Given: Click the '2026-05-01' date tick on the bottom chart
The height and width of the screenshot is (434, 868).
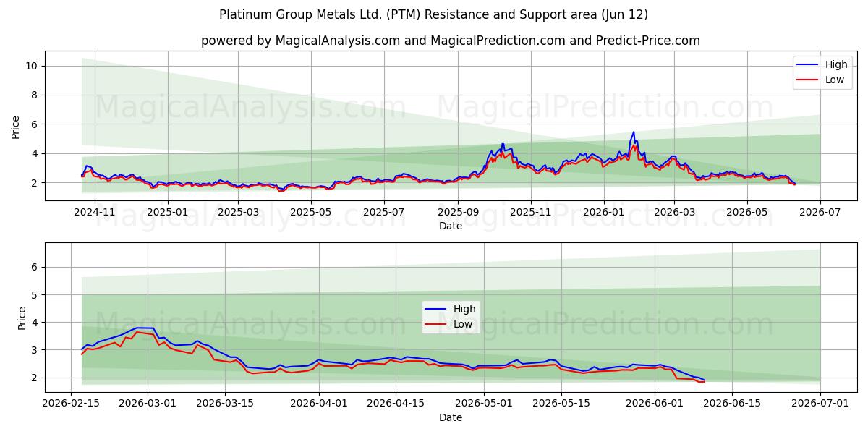Looking at the screenshot, I should (483, 404).
